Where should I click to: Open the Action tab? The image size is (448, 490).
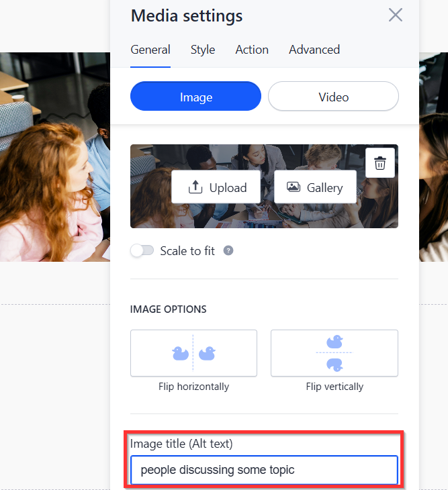point(252,50)
